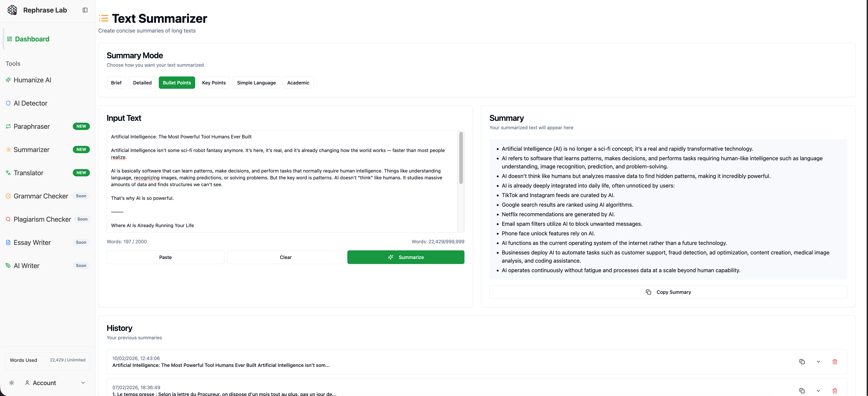Click the Grammar Checker icon
This screenshot has height=396, width=868.
point(8,196)
